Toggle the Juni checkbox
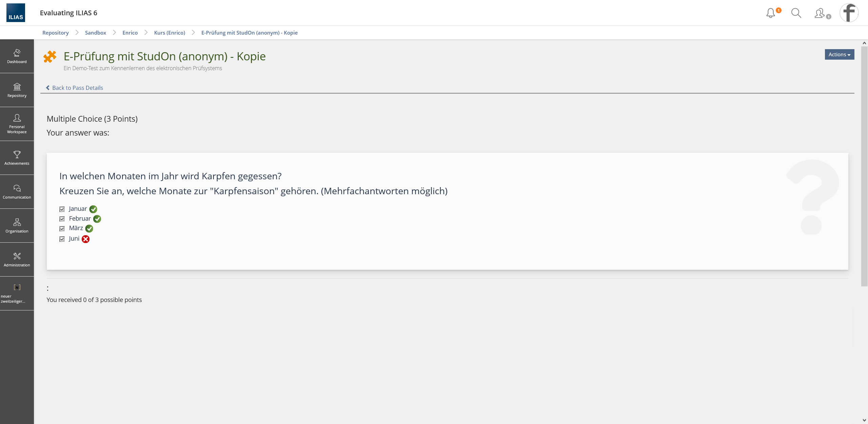Viewport: 868px width, 424px height. pyautogui.click(x=62, y=239)
